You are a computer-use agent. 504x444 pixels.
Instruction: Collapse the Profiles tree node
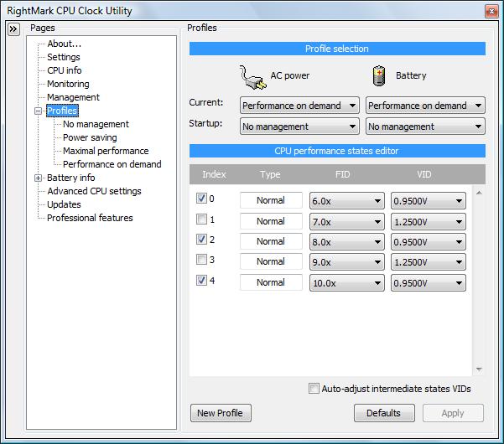[x=39, y=111]
